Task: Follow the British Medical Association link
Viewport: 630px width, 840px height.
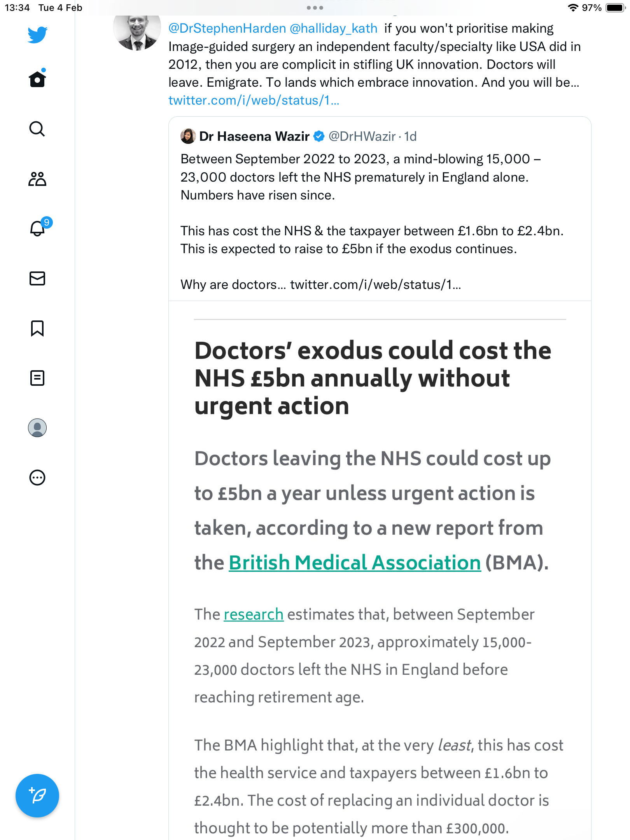Action: tap(355, 563)
